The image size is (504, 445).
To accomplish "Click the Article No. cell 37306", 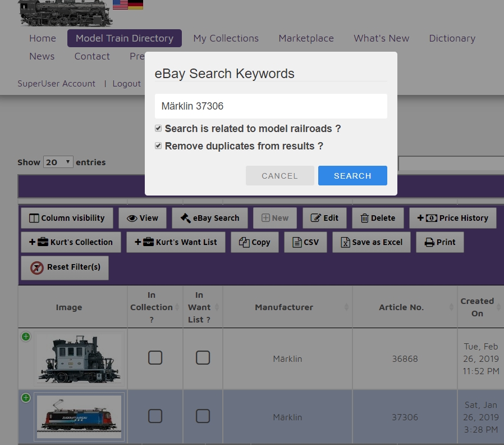I will (405, 417).
